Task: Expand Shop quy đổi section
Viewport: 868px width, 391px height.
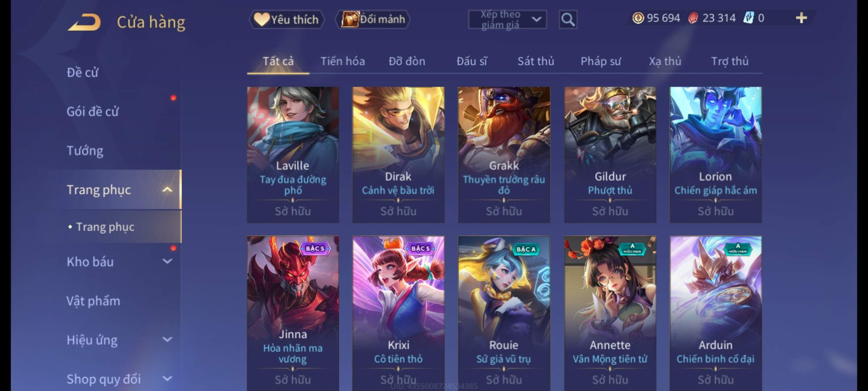Action: 167,379
